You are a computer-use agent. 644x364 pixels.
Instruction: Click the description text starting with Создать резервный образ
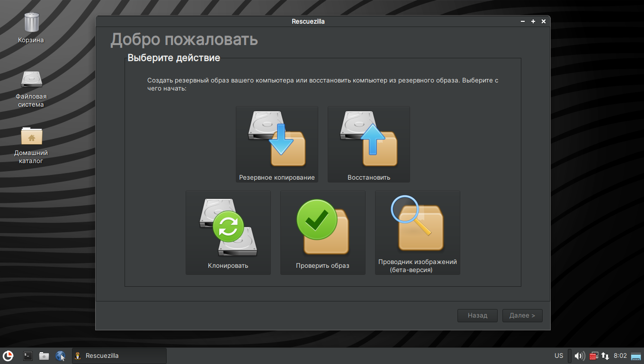pyautogui.click(x=322, y=84)
